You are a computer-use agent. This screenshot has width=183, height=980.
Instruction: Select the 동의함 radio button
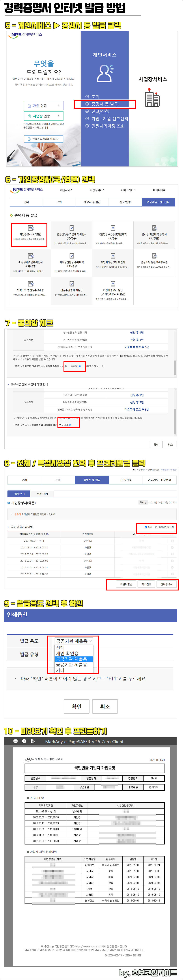click(80, 366)
